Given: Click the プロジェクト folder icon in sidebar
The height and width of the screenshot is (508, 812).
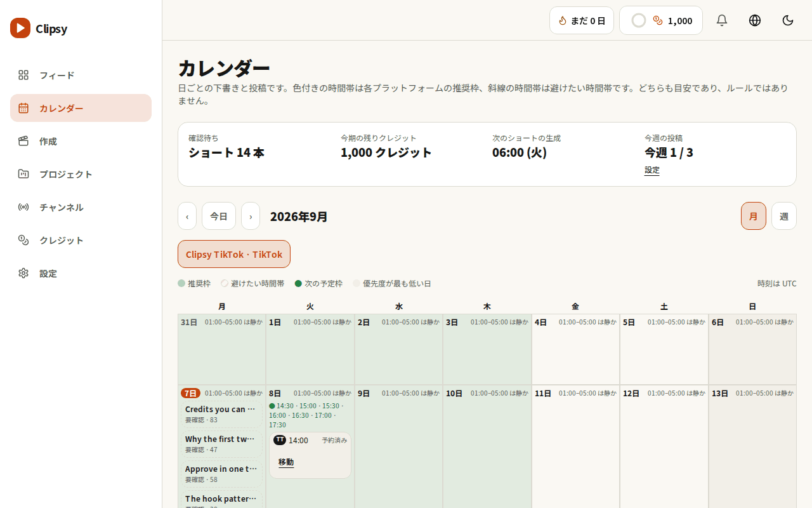Looking at the screenshot, I should click(23, 174).
